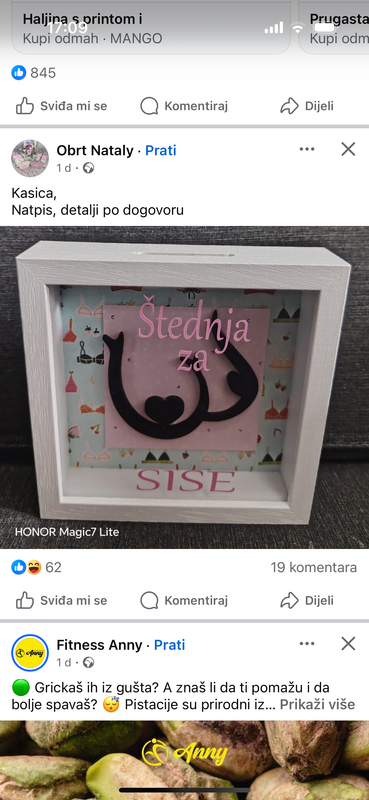Open three-dot menu on Fitness Anny post
The image size is (369, 800).
(x=307, y=643)
